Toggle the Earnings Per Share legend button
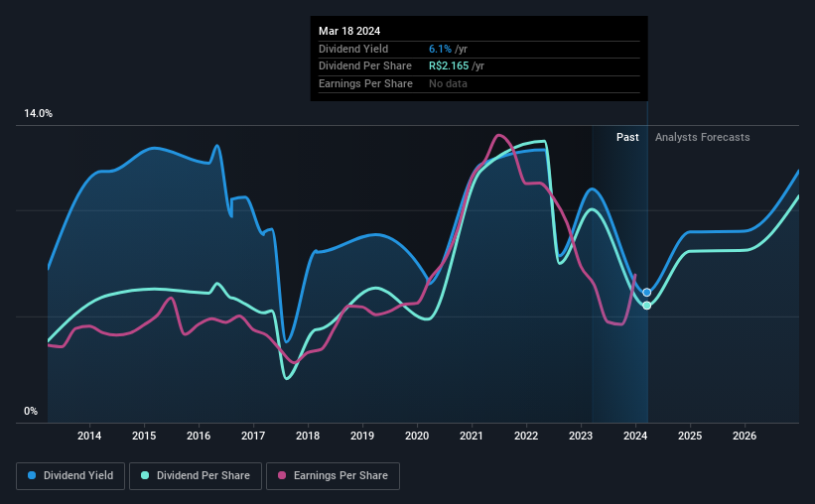Image resolution: width=815 pixels, height=504 pixels. click(333, 476)
